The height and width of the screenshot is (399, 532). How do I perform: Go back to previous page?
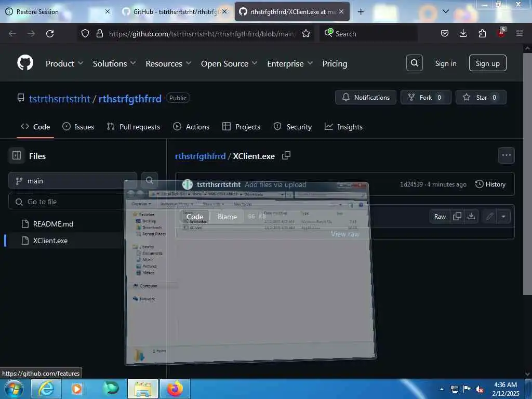tap(12, 34)
